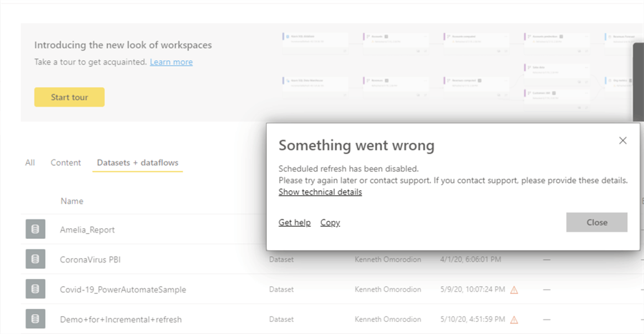
Task: Click the Copy link in dialog
Action: pos(330,222)
